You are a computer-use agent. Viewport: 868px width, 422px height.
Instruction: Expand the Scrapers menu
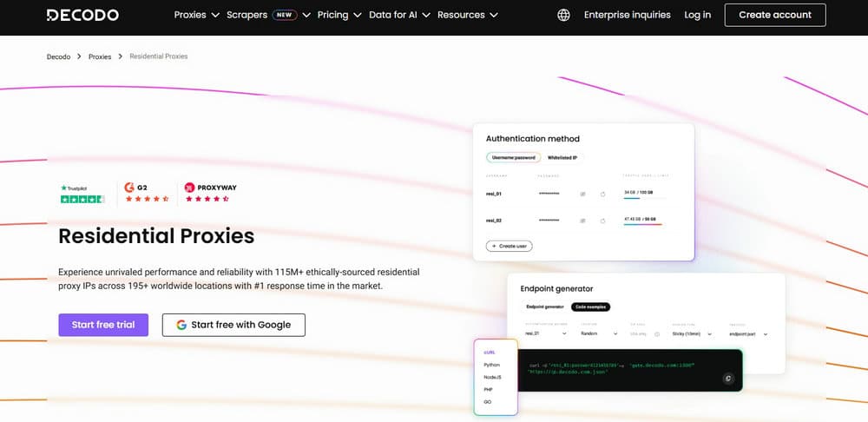click(268, 15)
